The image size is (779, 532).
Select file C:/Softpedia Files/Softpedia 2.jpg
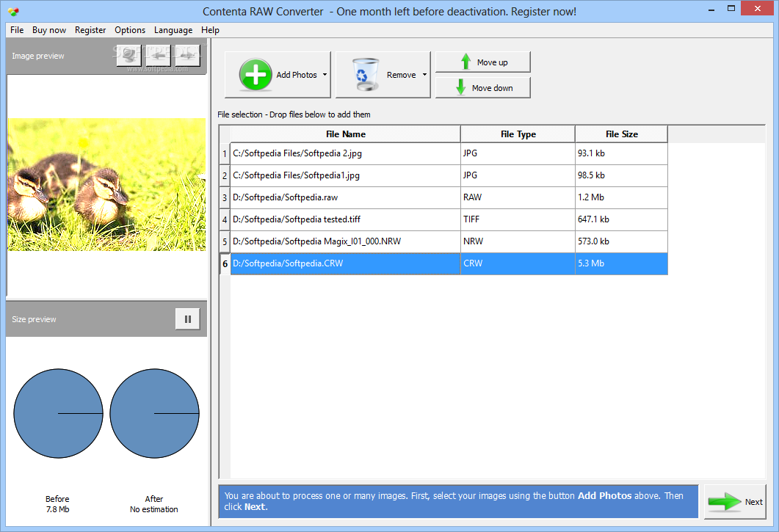pos(345,153)
